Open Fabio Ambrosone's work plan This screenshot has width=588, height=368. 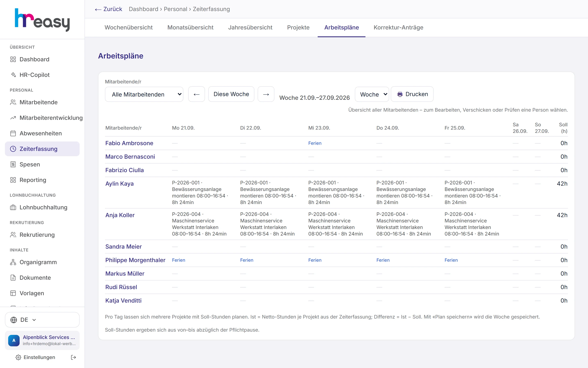[129, 143]
